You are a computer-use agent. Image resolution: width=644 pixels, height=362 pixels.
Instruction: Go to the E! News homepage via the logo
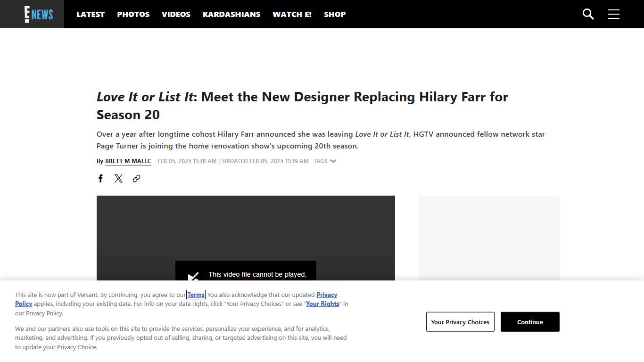[x=38, y=14]
